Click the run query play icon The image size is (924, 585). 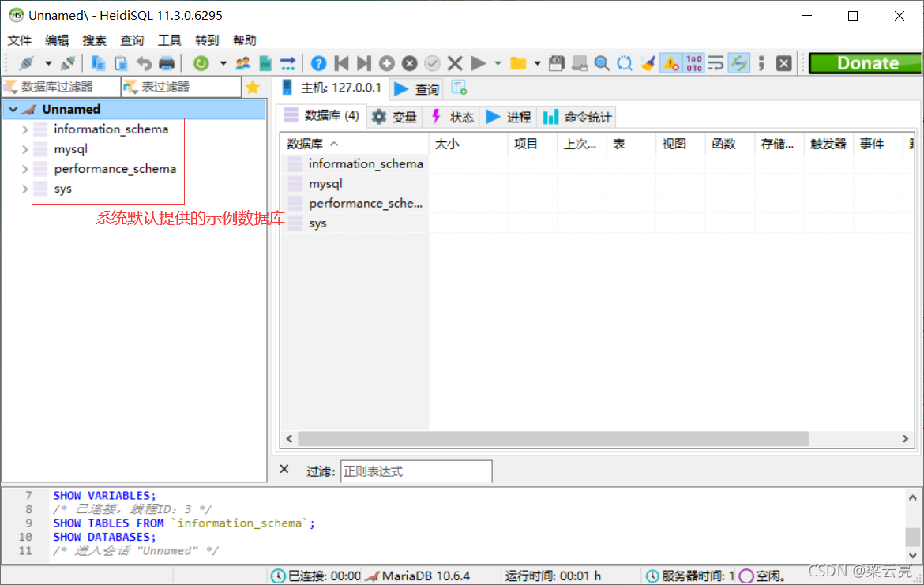point(478,63)
